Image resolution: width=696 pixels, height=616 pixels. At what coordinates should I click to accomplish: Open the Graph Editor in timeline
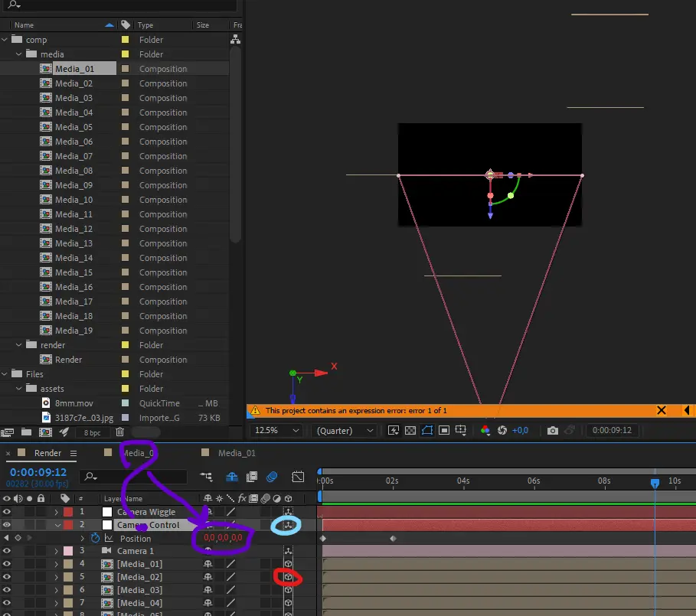coord(298,477)
